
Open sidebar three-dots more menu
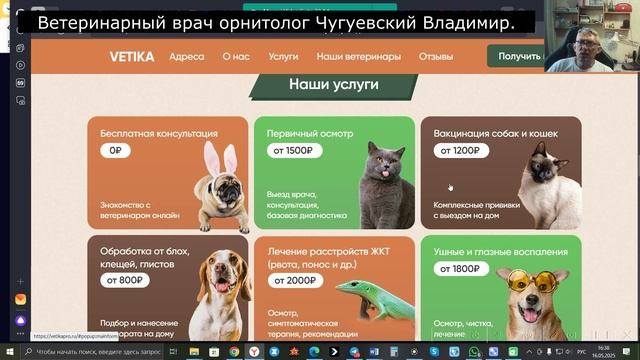20,333
